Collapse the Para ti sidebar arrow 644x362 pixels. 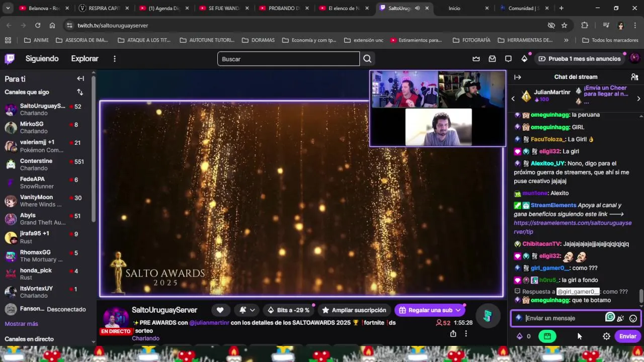tap(80, 78)
